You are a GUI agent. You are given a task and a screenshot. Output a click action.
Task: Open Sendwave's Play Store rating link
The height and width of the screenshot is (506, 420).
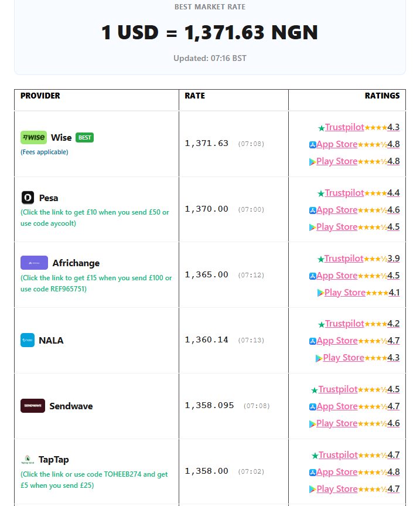click(x=337, y=423)
